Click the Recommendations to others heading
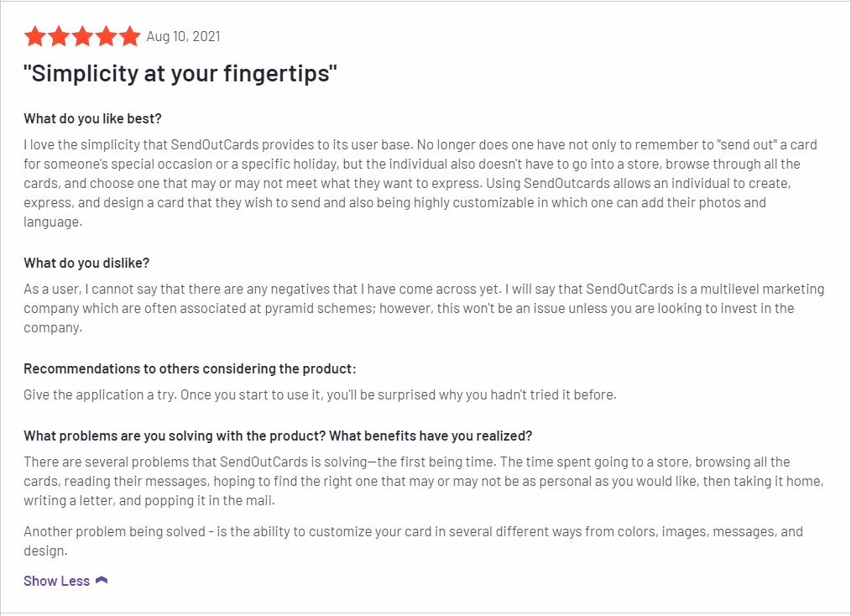Screen dimensions: 851x616 (x=190, y=369)
